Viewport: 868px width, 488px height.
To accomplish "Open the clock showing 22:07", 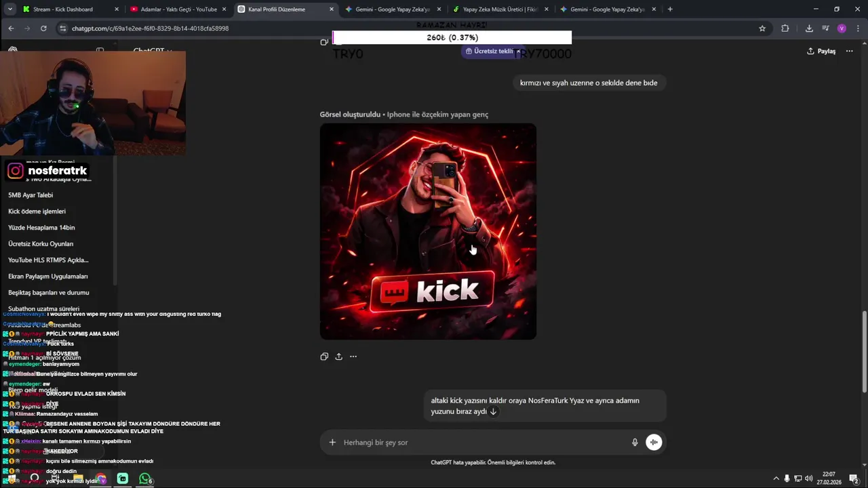I will click(x=828, y=479).
